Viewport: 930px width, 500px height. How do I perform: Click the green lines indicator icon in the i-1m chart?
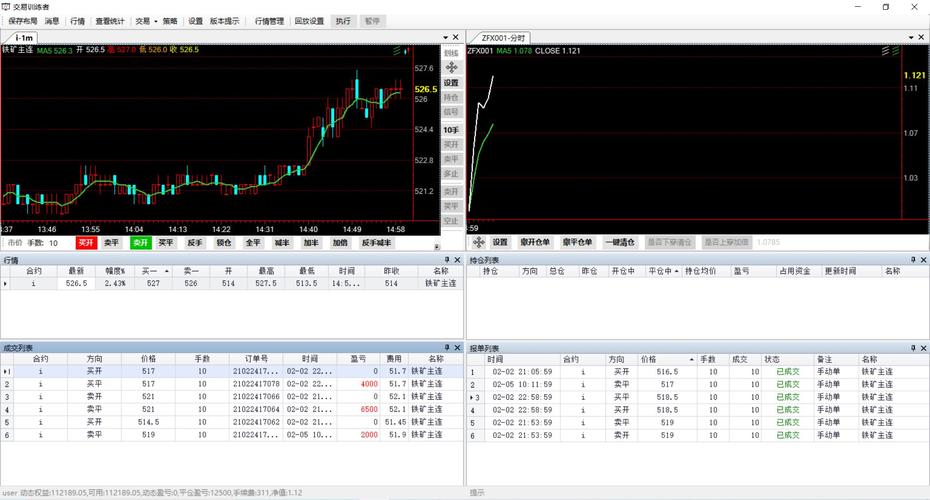pyautogui.click(x=399, y=50)
